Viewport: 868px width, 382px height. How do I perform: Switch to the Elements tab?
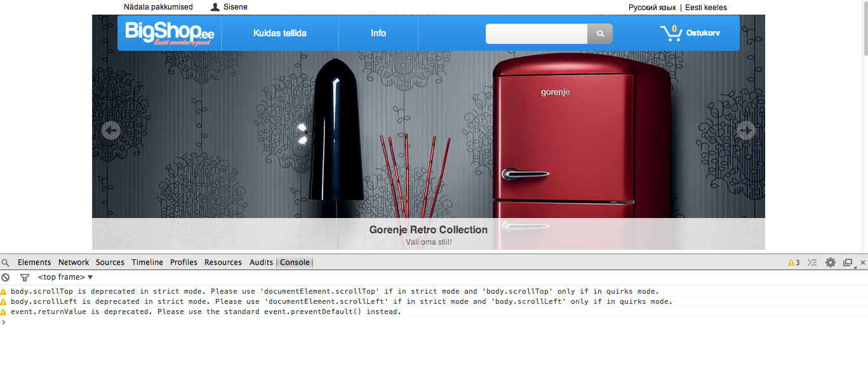(x=34, y=263)
